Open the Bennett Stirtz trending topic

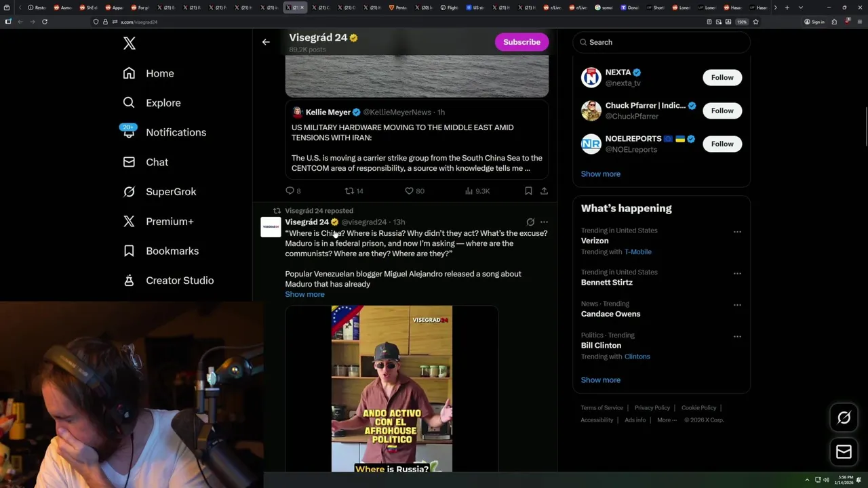click(x=606, y=283)
